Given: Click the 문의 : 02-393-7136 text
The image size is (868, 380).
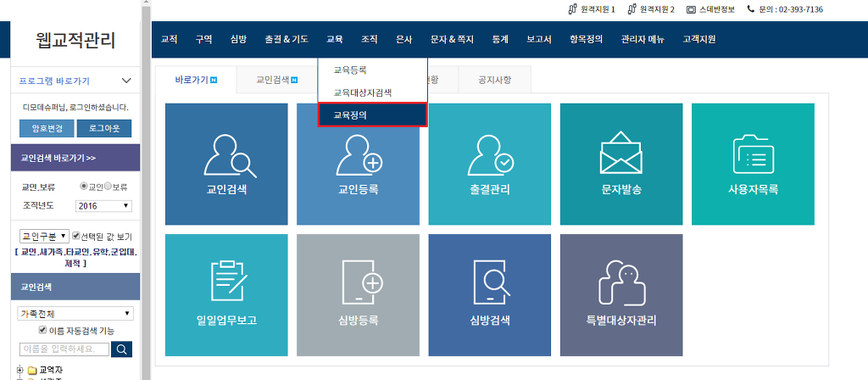Looking at the screenshot, I should [790, 9].
